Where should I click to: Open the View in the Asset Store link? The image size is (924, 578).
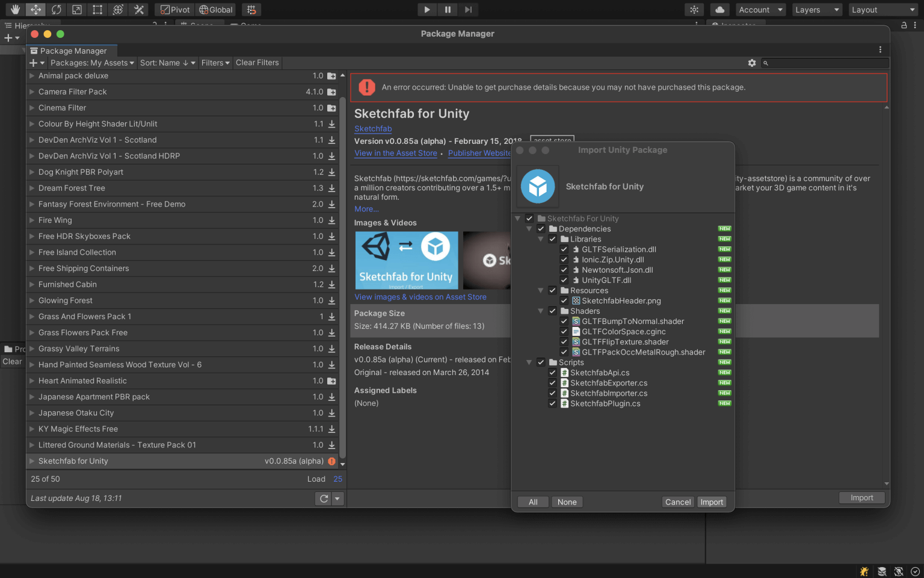pyautogui.click(x=395, y=153)
